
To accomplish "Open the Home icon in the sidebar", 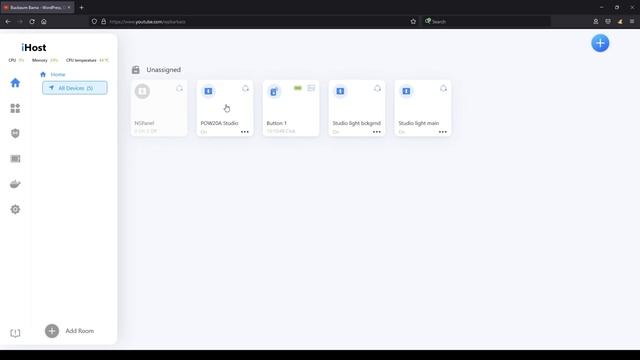I will pyautogui.click(x=15, y=83).
